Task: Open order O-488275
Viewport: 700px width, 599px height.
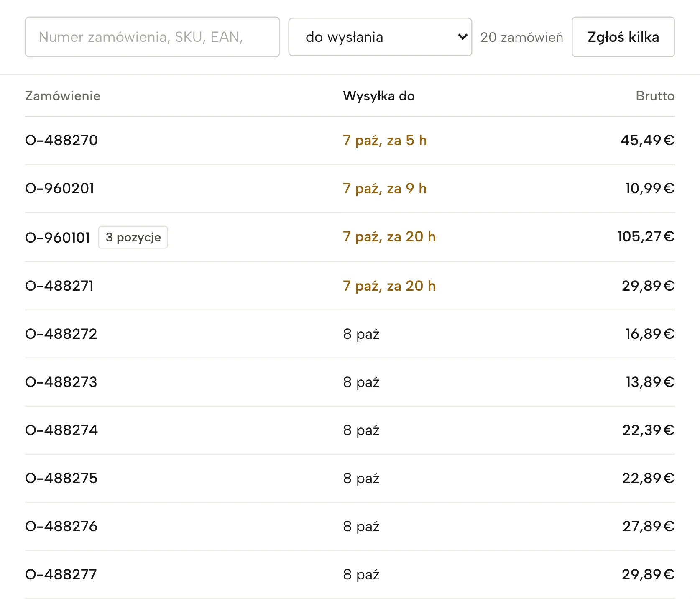Action: [61, 478]
